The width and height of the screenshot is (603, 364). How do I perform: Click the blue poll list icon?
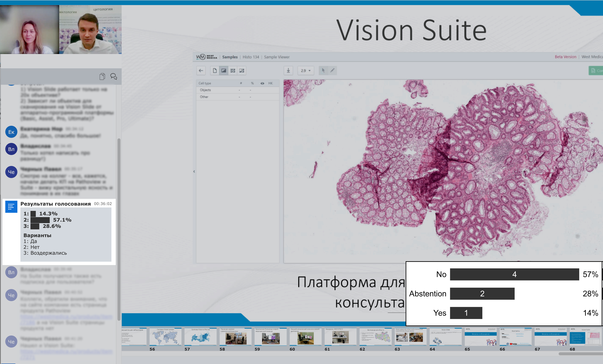(11, 207)
